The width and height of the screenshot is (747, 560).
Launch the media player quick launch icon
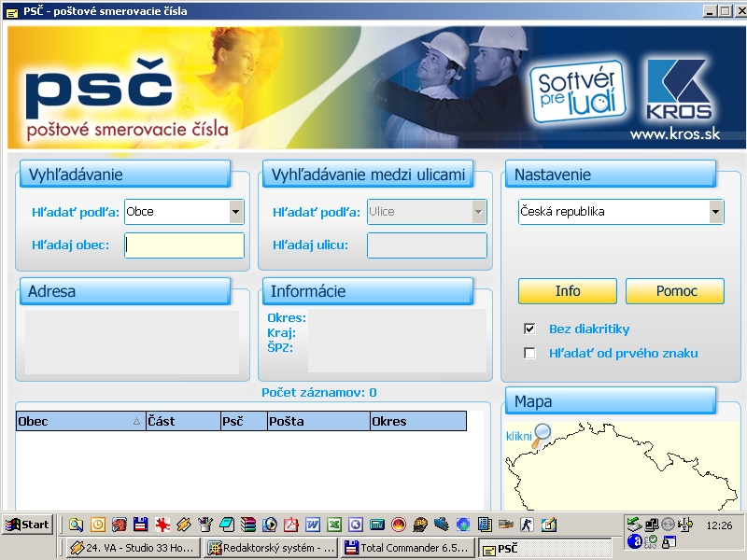(270, 525)
